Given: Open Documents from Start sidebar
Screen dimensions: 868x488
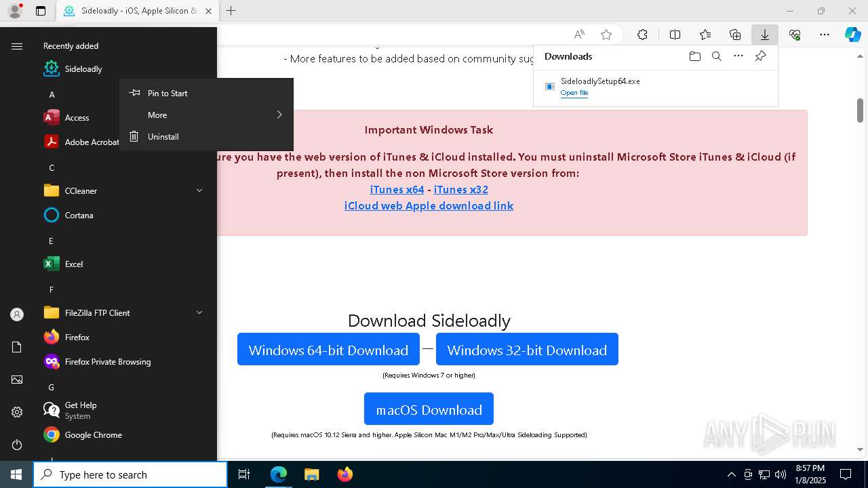Looking at the screenshot, I should coord(17,347).
